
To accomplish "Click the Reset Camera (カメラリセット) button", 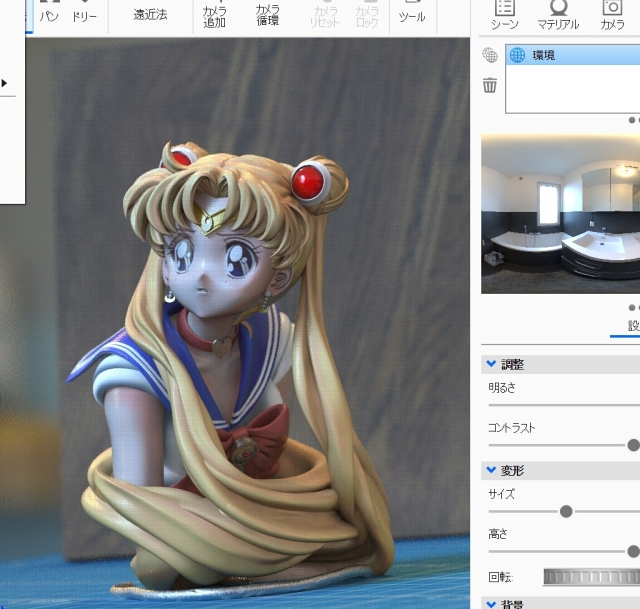I will [x=324, y=14].
